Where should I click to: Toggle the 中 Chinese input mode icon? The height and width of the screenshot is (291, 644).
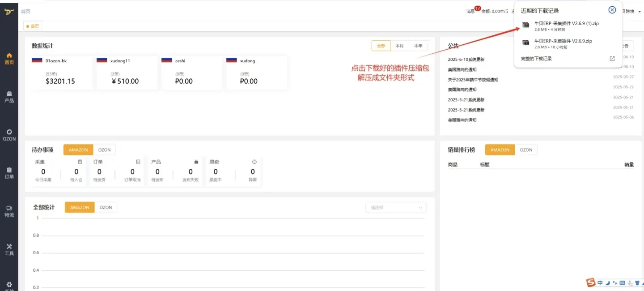(600, 283)
